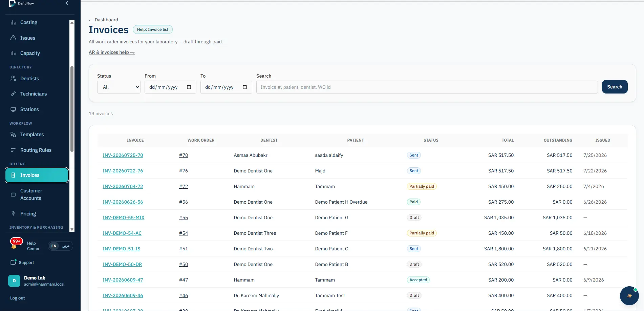Image resolution: width=644 pixels, height=311 pixels.
Task: Click the Routing Rules lines icon
Action: [13, 150]
